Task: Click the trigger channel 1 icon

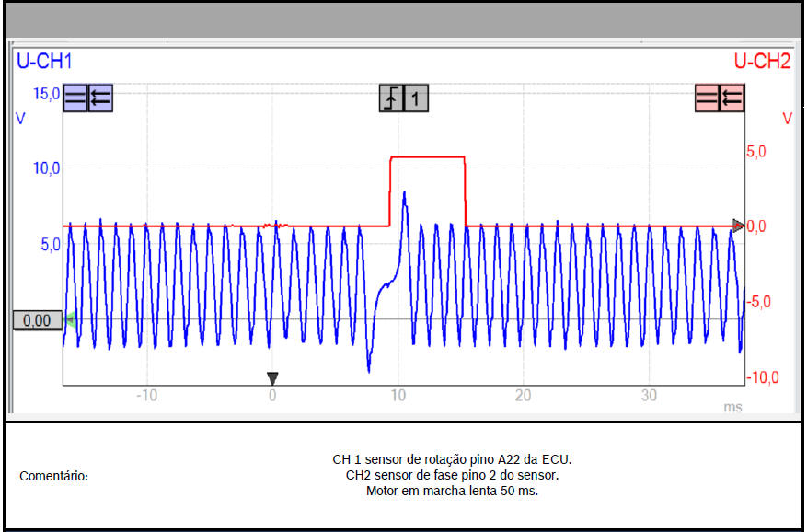Action: tap(417, 98)
